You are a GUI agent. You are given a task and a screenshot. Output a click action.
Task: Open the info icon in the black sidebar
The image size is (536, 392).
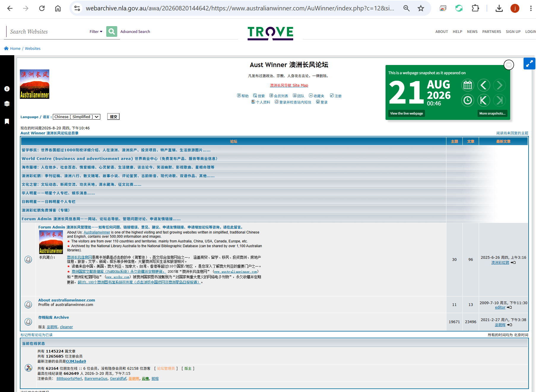tap(7, 89)
